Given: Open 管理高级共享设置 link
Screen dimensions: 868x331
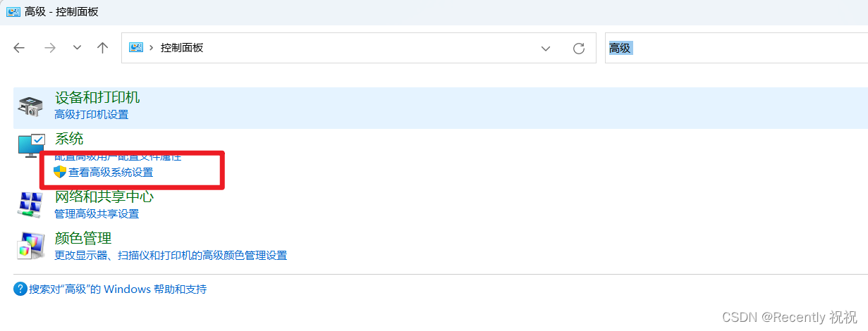Looking at the screenshot, I should coord(97,213).
